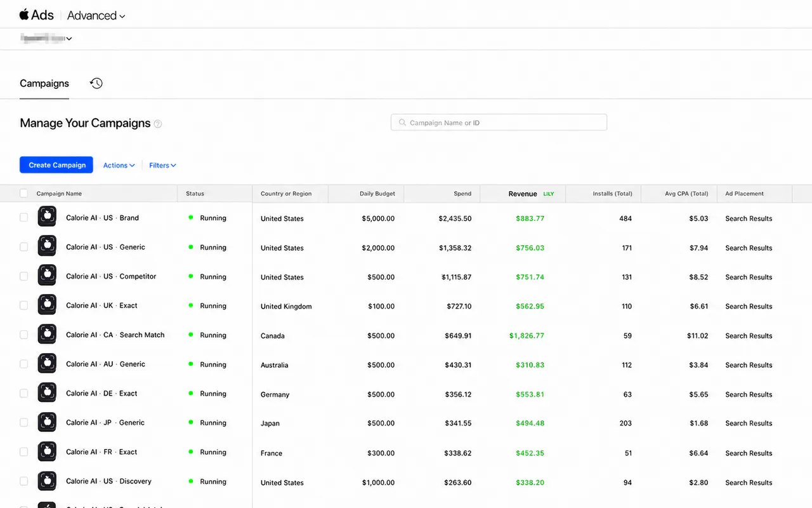812x508 pixels.
Task: Check the box for Calorie AI JP Generic
Action: (x=23, y=422)
